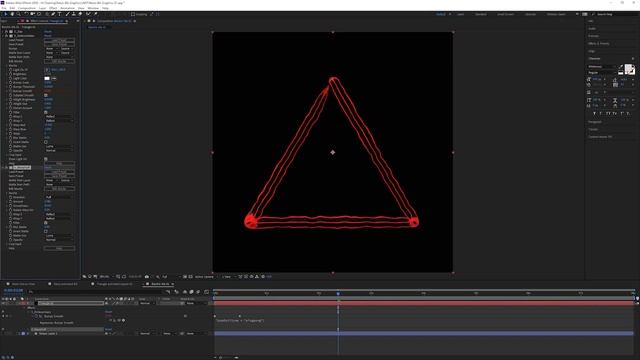Open the Composition menu
Viewport: 640px width, 360px height.
pos(27,8)
